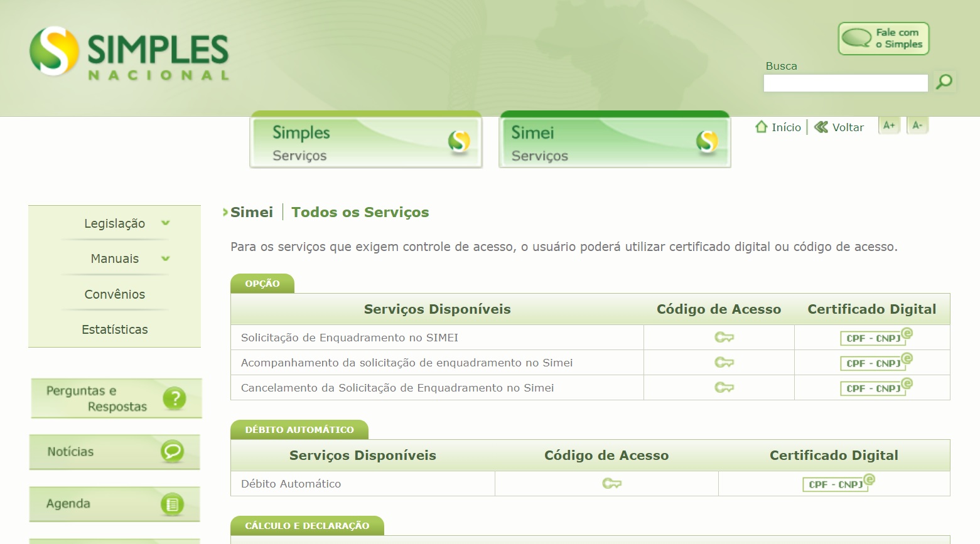
Task: Select 'Cancelamento da Solicitação de Enquadramento no Simei'
Action: 397,388
